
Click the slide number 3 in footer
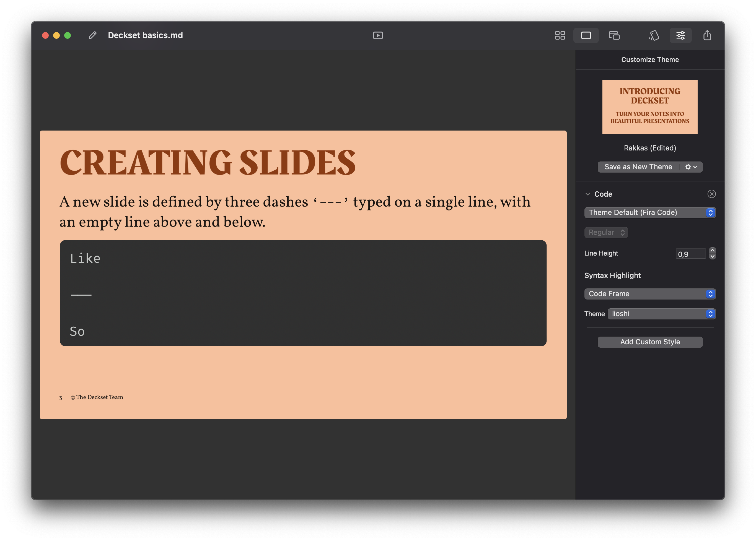pyautogui.click(x=61, y=398)
